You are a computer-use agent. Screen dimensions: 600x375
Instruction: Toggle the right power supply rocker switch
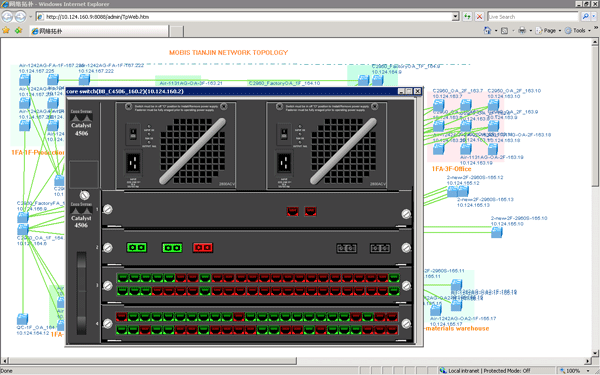tap(284, 134)
